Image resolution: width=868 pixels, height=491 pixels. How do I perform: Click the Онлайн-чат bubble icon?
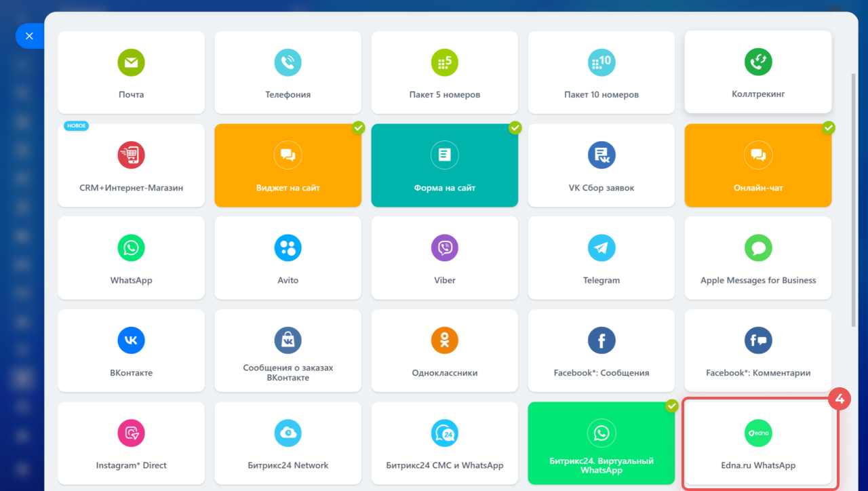pyautogui.click(x=758, y=155)
